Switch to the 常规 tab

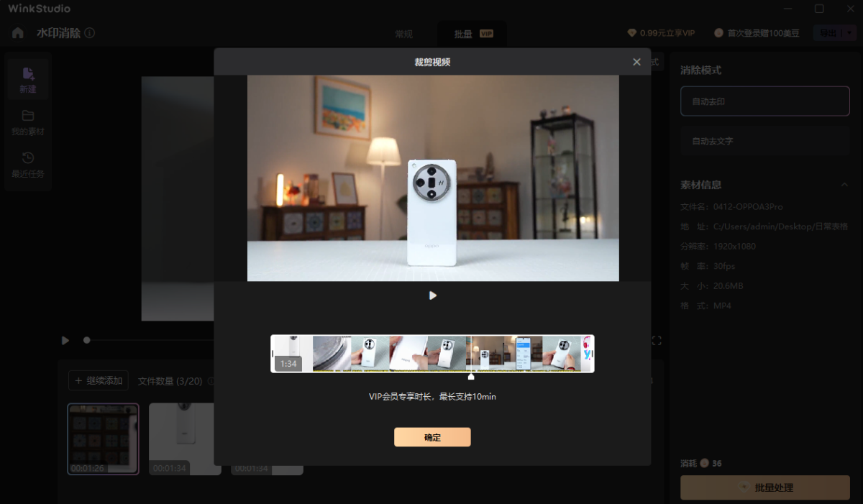coord(403,33)
